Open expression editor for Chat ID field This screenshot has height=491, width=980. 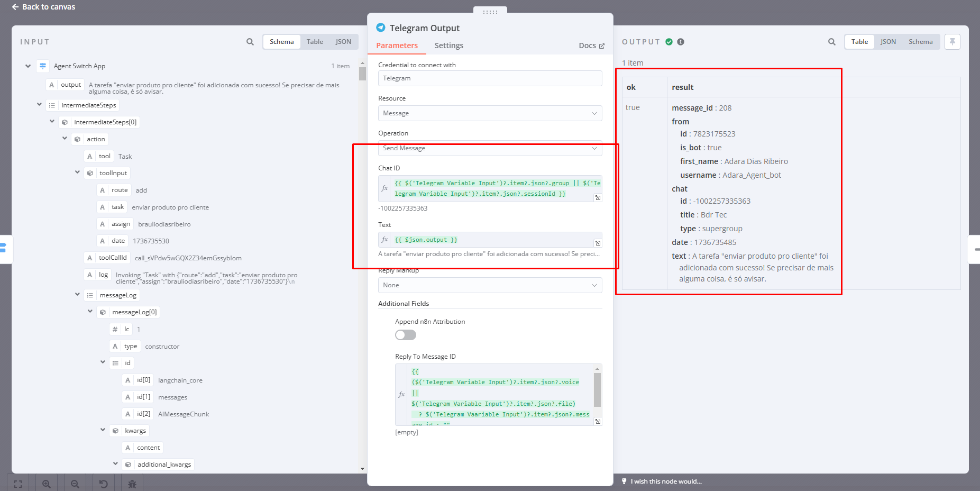click(x=598, y=197)
